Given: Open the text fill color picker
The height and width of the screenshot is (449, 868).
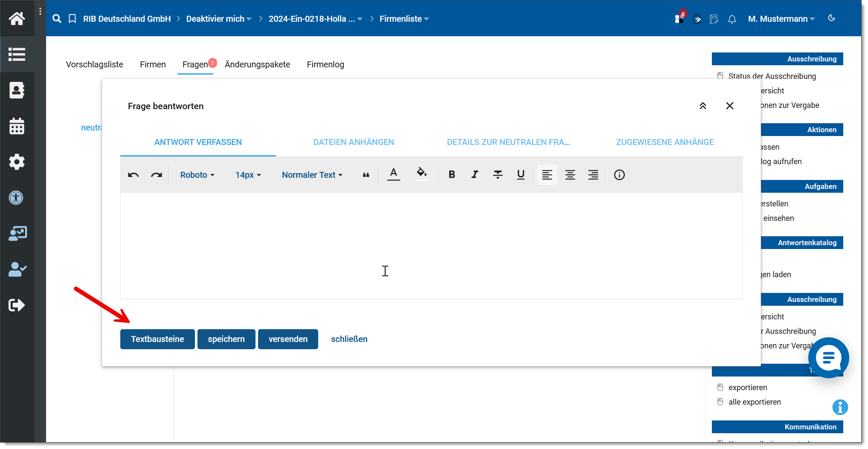Looking at the screenshot, I should (x=421, y=174).
